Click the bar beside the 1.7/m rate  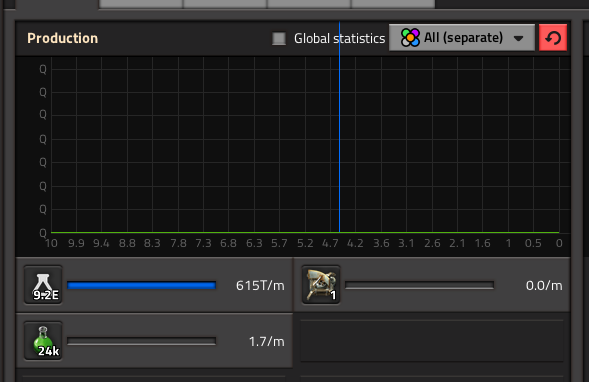point(142,341)
